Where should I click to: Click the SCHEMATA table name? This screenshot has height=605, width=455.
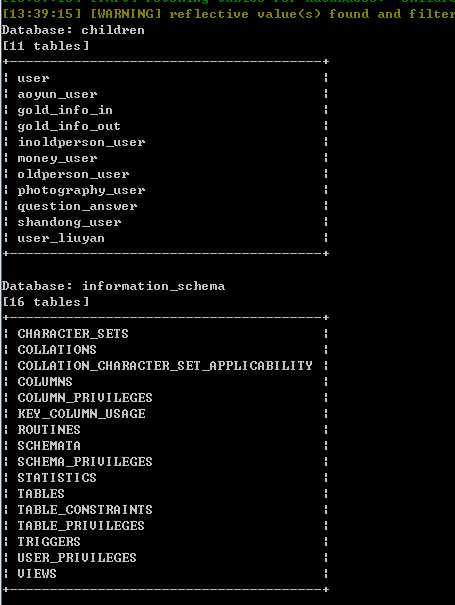[x=49, y=446]
